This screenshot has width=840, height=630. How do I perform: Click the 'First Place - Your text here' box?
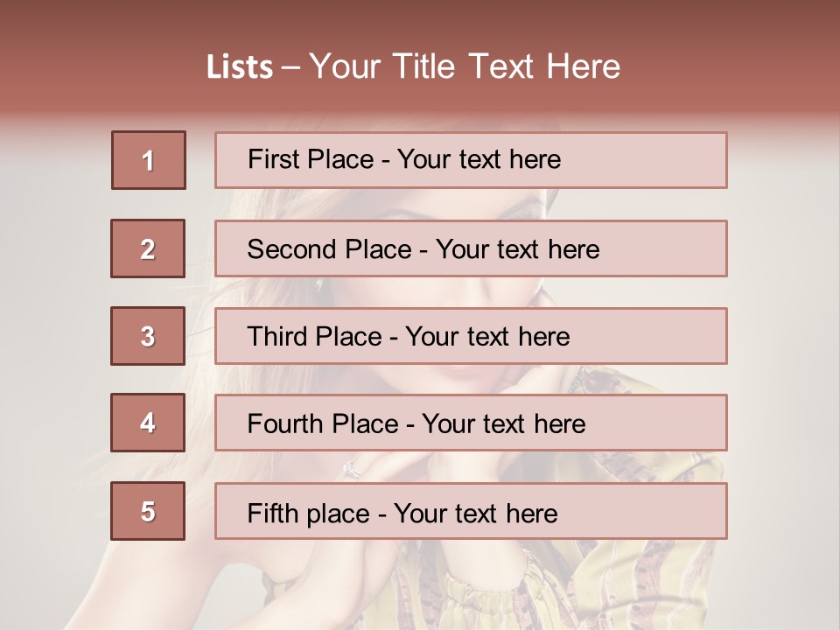coord(471,160)
